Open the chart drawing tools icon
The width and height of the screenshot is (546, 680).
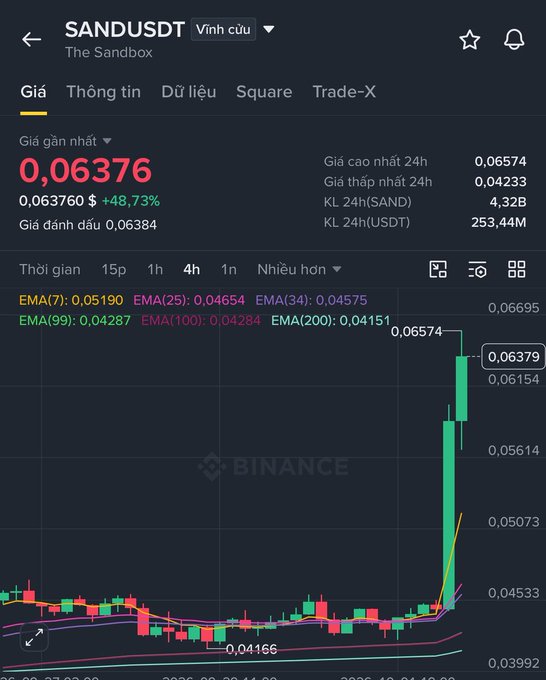click(438, 269)
